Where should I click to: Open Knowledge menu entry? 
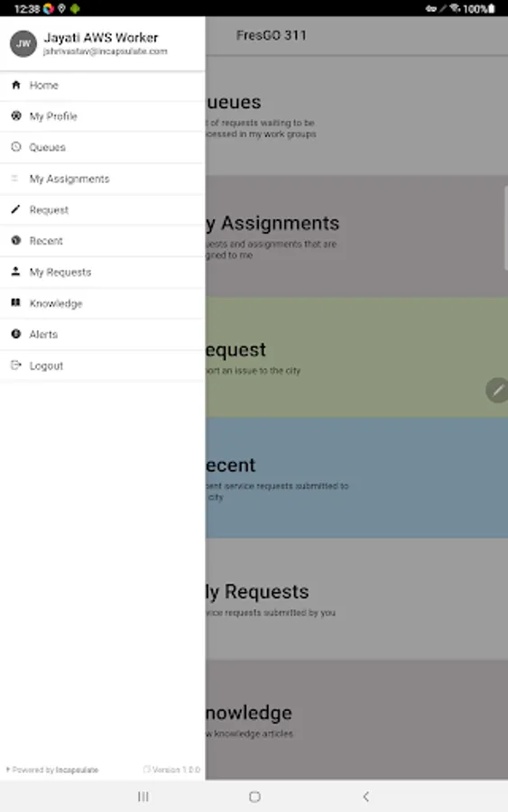pos(103,303)
